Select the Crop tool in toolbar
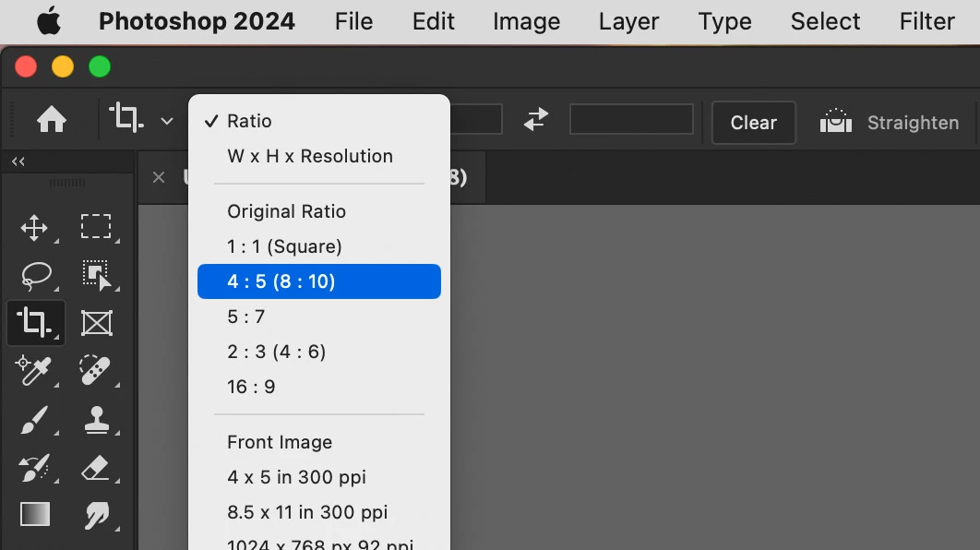The height and width of the screenshot is (550, 980). (x=35, y=322)
